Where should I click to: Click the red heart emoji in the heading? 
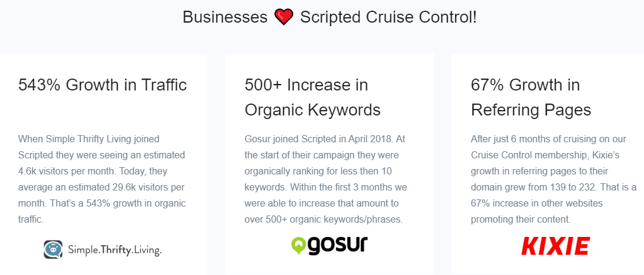pyautogui.click(x=284, y=18)
